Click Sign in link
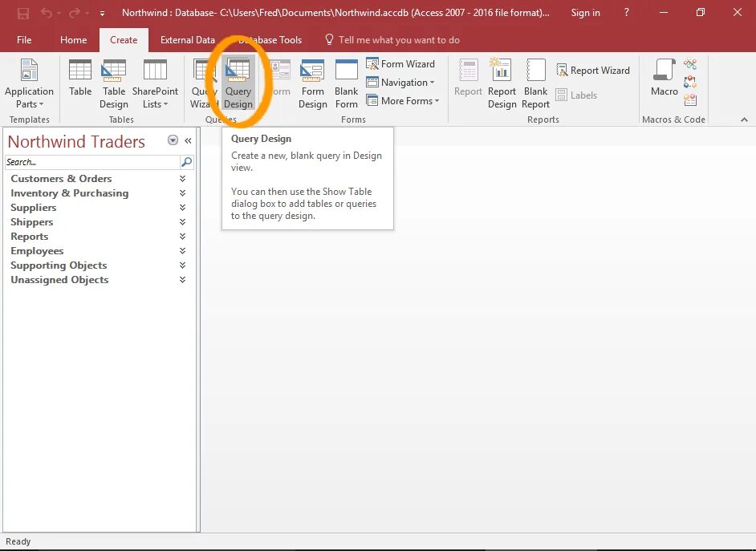 pos(585,13)
